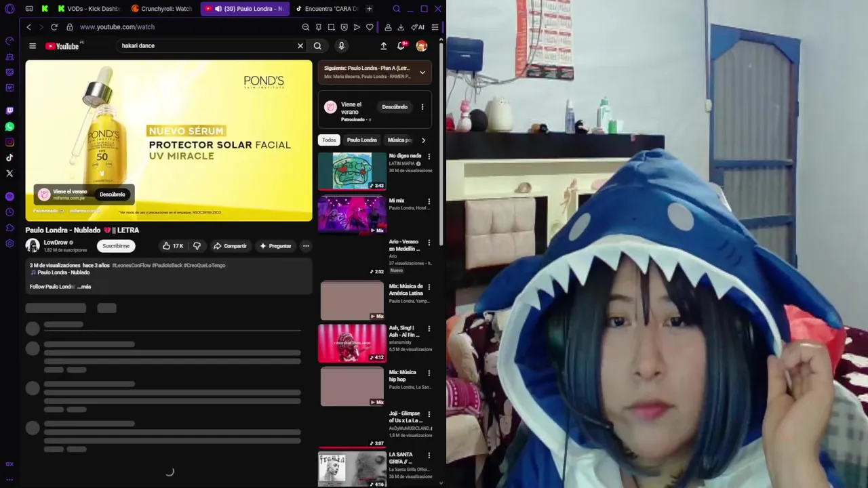Open WhatsApp from the browser sidebar
This screenshot has width=868, height=488.
tap(9, 127)
